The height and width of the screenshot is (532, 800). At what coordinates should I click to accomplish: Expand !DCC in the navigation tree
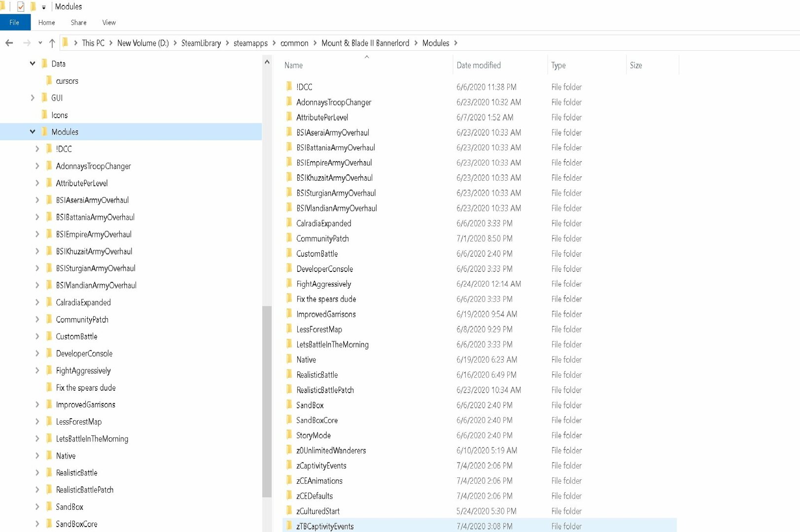point(37,149)
